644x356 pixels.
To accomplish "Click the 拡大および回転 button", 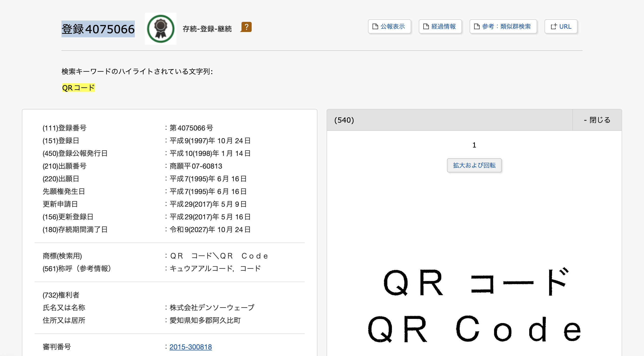I will tap(474, 165).
